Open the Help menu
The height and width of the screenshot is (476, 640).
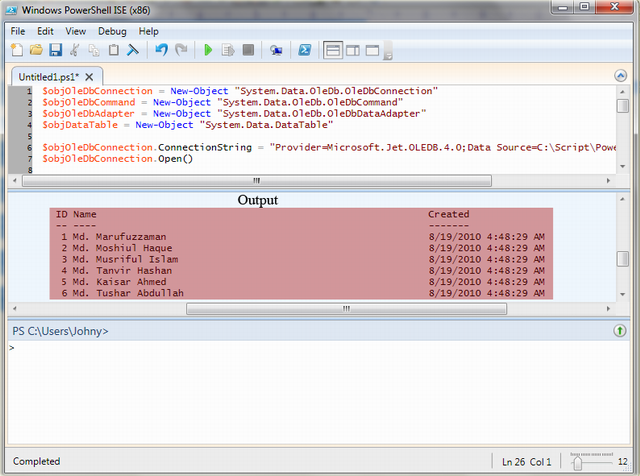148,31
